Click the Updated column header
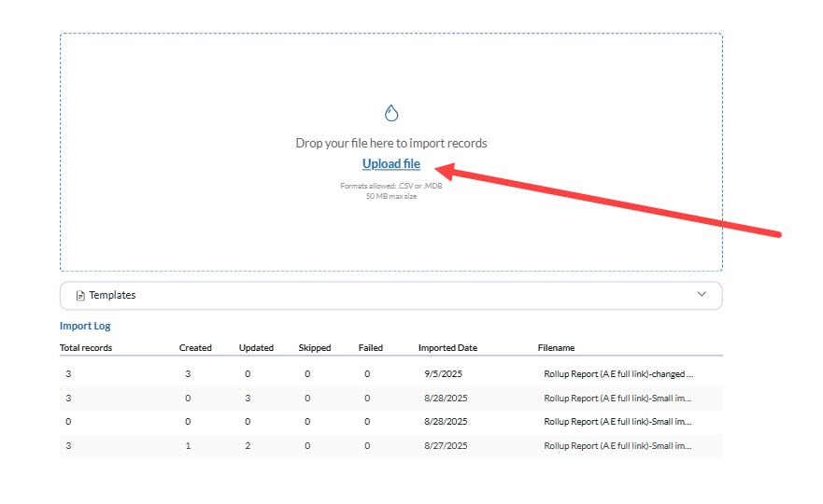Screen dimensions: 823x504 point(256,348)
